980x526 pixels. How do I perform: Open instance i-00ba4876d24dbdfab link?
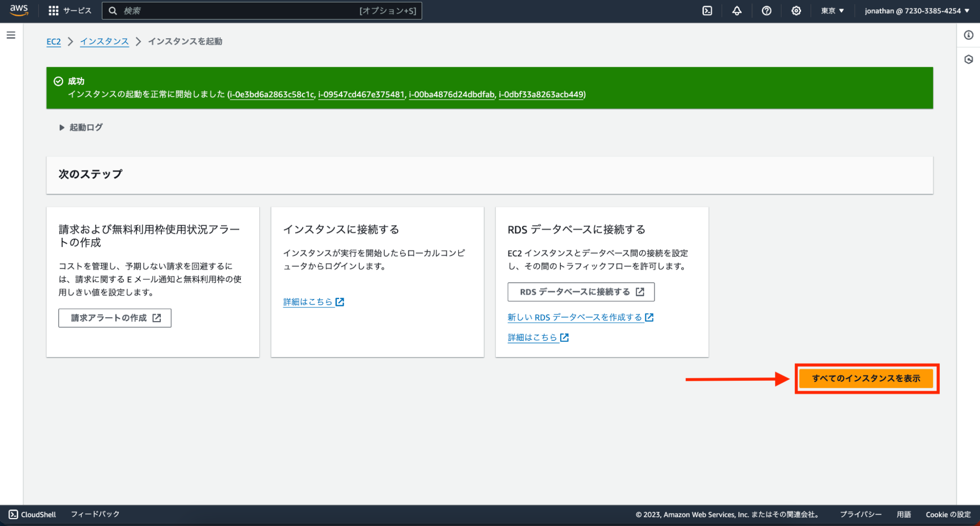452,95
